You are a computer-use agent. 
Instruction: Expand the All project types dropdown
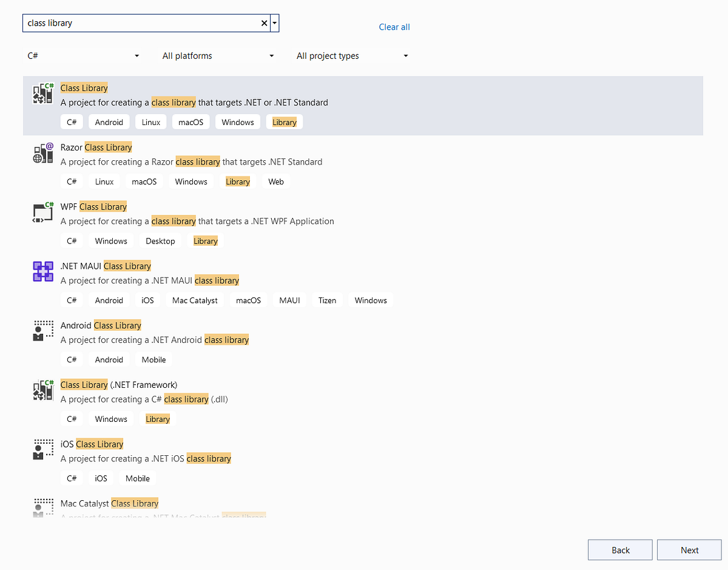pos(352,55)
